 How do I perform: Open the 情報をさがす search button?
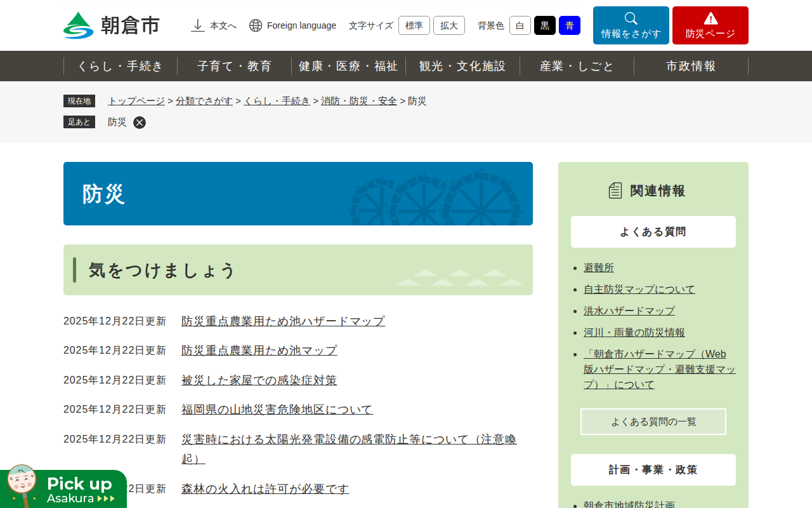(x=631, y=25)
